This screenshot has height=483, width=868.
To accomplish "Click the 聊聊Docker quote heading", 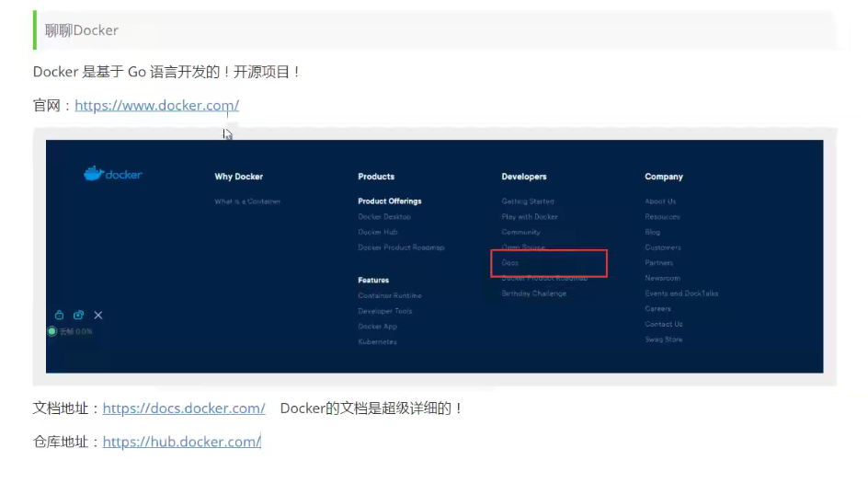I will pyautogui.click(x=81, y=30).
